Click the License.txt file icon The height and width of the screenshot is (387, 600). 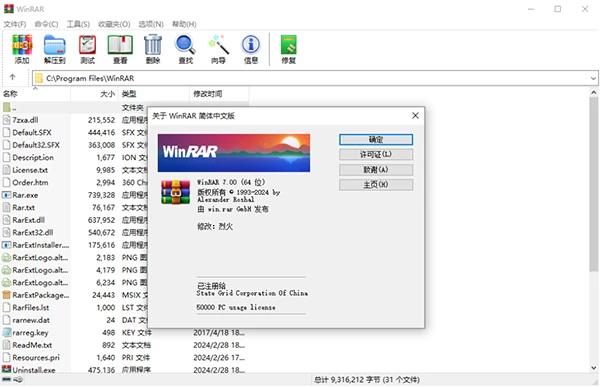(x=7, y=170)
